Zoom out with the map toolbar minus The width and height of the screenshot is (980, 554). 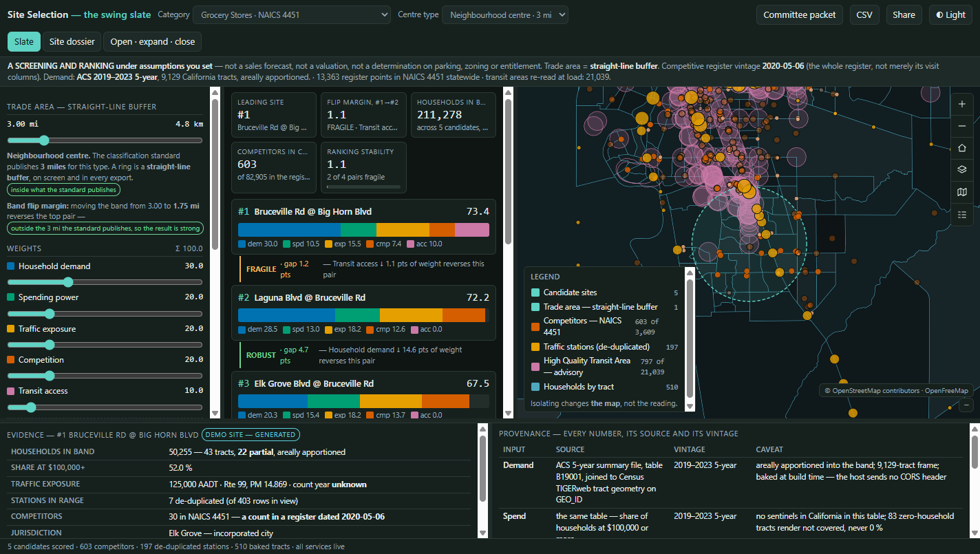point(962,126)
